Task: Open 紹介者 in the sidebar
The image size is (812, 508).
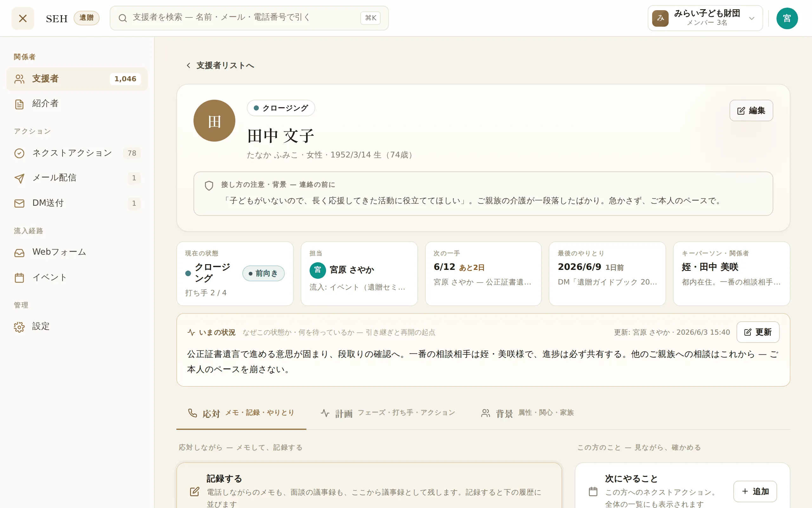Action: 77,104
